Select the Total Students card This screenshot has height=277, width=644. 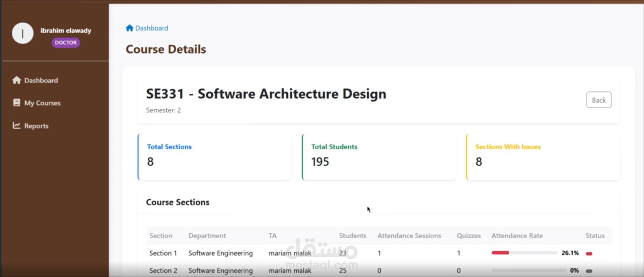[x=379, y=157]
